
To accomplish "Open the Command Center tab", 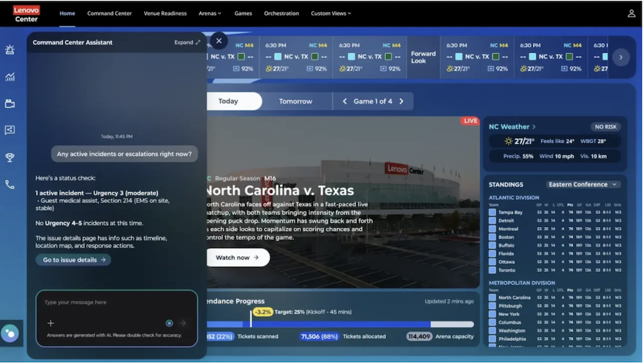I will click(109, 14).
